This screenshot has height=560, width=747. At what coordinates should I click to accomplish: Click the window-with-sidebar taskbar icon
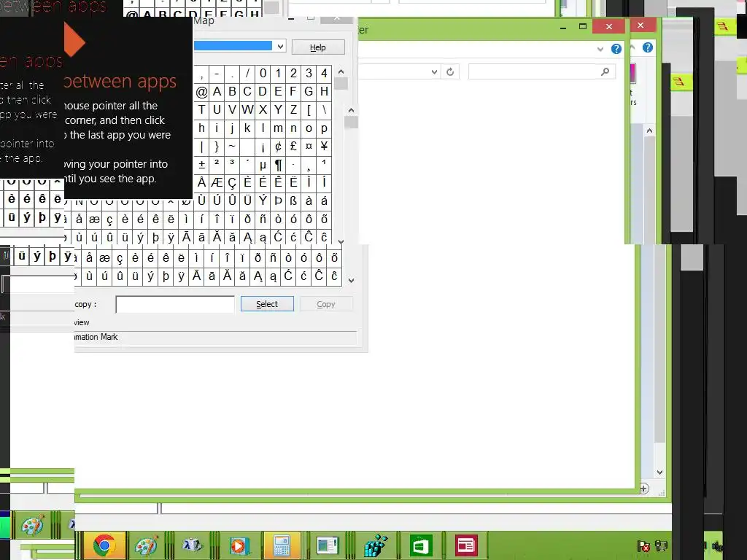coord(328,545)
